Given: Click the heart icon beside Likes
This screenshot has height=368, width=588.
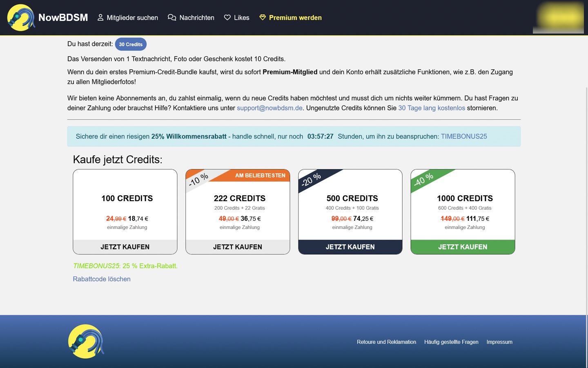Looking at the screenshot, I should pos(227,18).
